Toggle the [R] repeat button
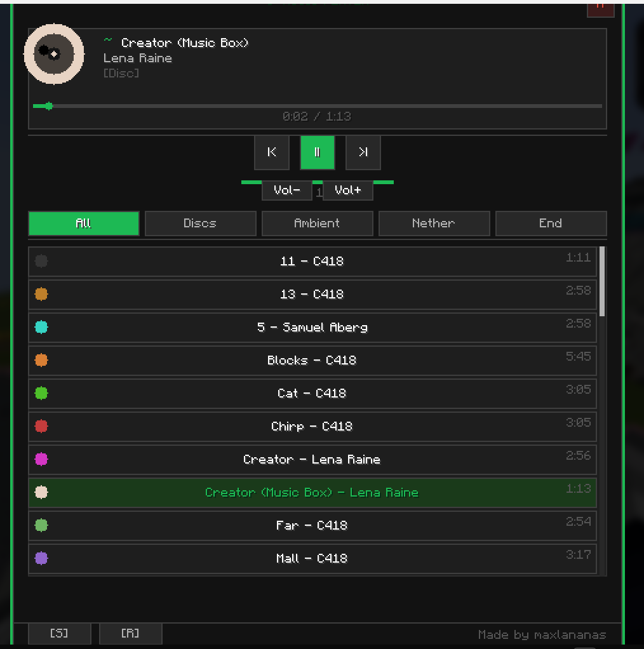The height and width of the screenshot is (649, 644). (130, 634)
